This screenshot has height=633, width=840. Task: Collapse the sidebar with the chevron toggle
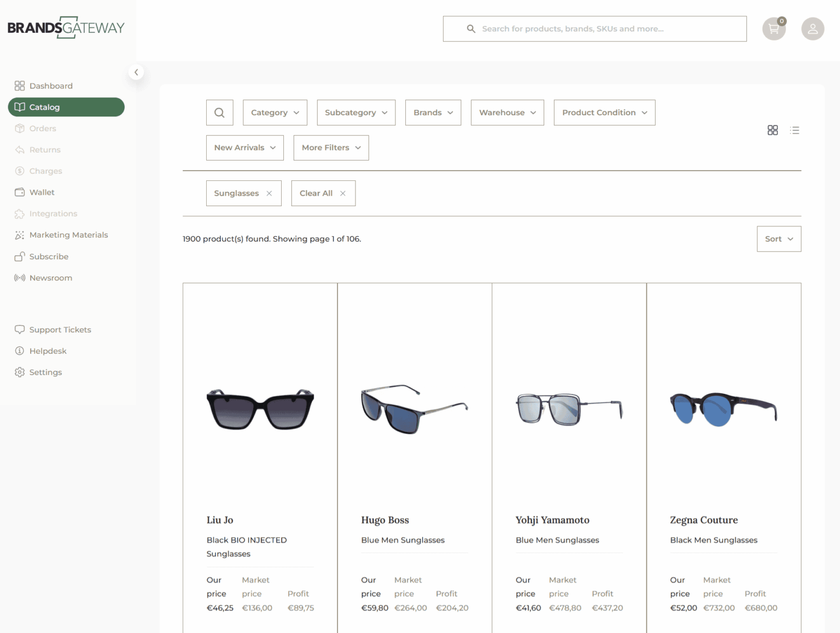pyautogui.click(x=136, y=72)
